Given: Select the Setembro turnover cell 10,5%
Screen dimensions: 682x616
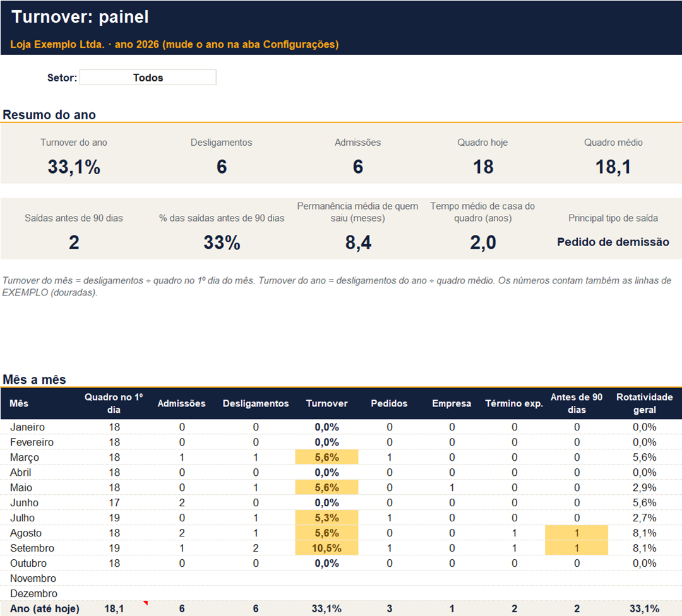Looking at the screenshot, I should point(326,548).
